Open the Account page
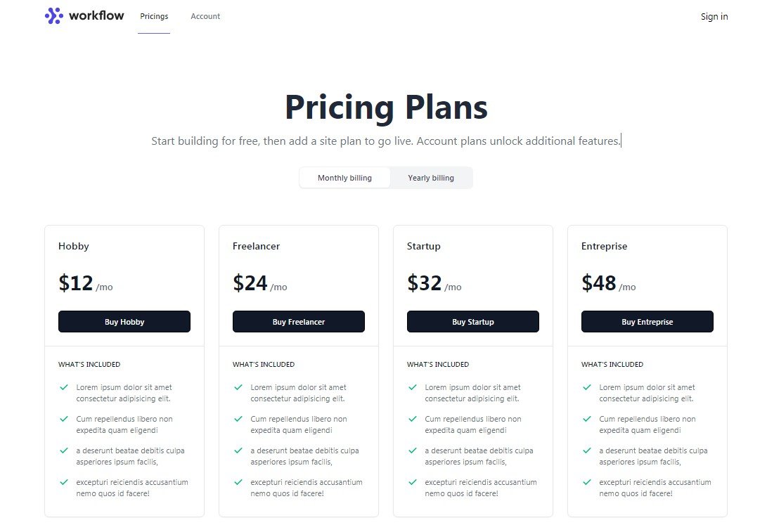Screen dimensions: 767x532 click(205, 15)
